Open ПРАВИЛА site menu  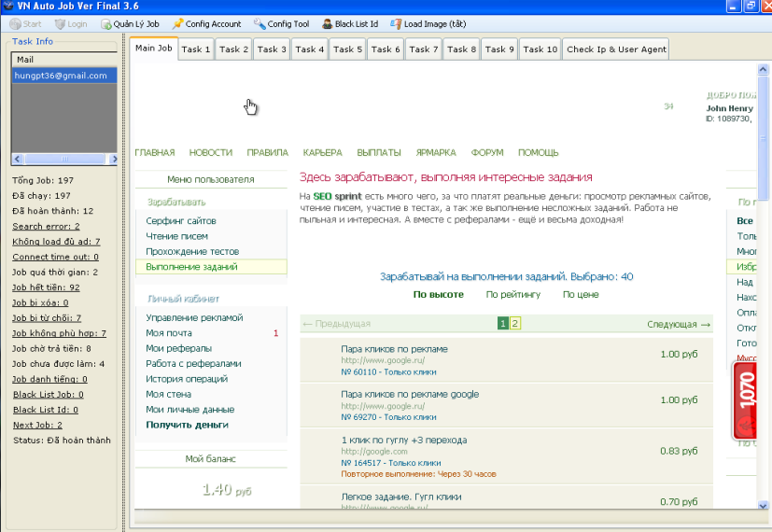pyautogui.click(x=267, y=152)
